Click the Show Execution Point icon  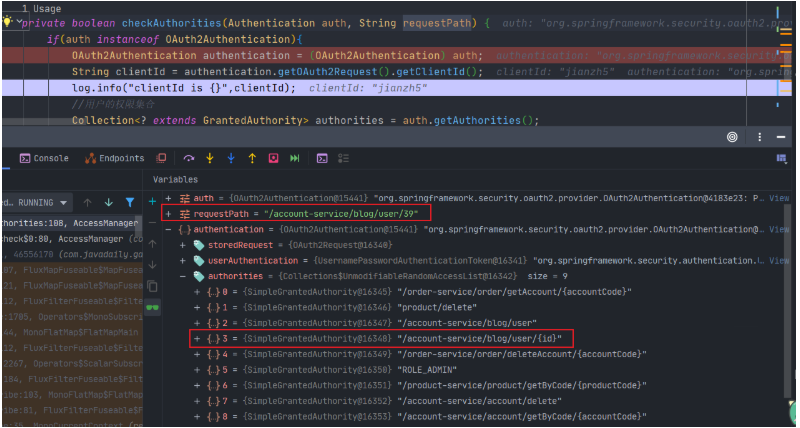(x=161, y=159)
